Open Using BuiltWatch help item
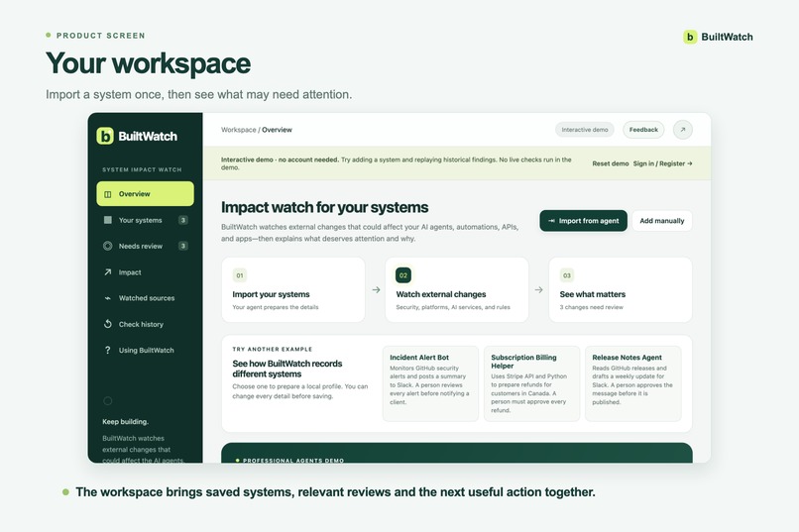Image resolution: width=799 pixels, height=532 pixels. (x=145, y=351)
